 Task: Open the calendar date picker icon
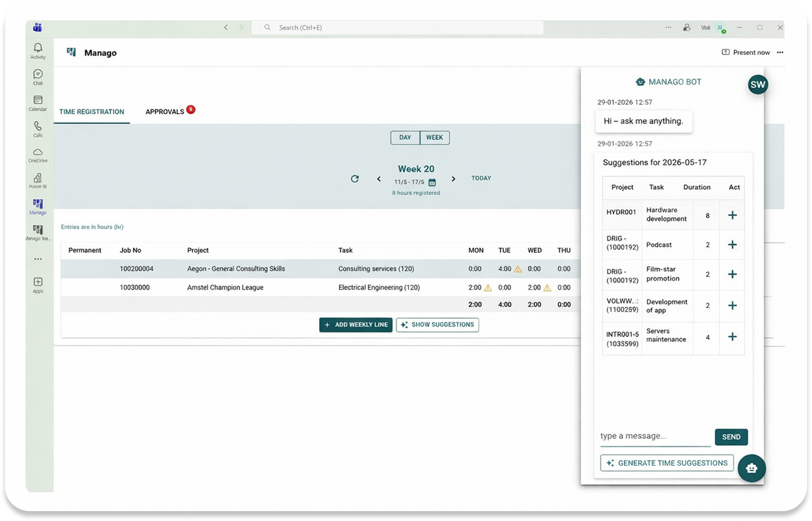click(432, 183)
